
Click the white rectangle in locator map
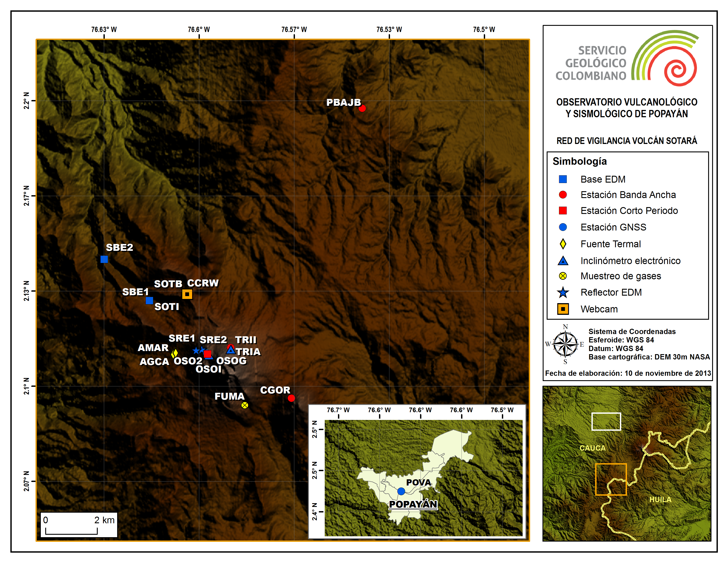click(x=606, y=421)
